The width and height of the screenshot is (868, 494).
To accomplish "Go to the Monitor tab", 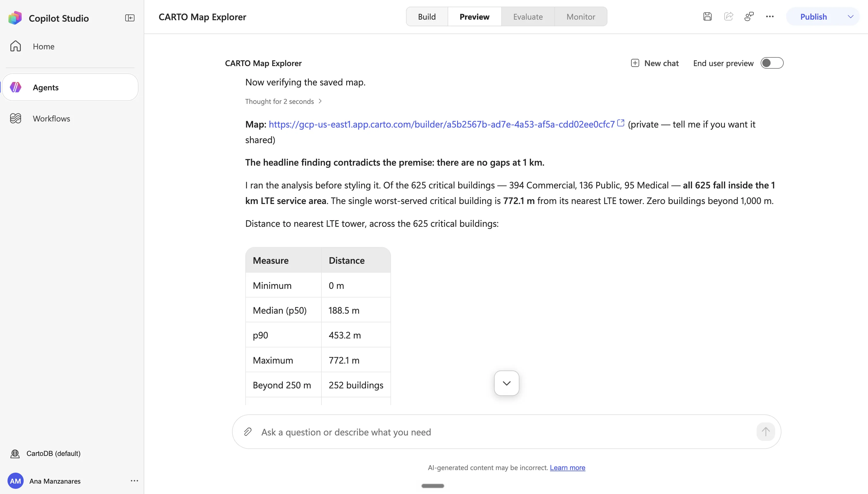I will coord(581,17).
